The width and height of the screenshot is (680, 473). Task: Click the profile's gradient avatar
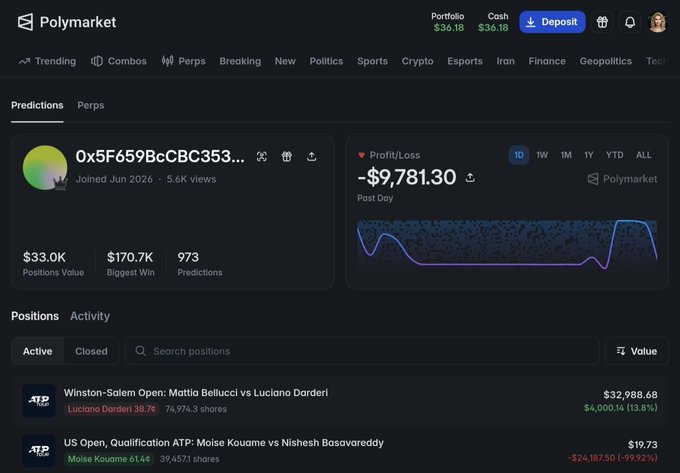(x=45, y=168)
